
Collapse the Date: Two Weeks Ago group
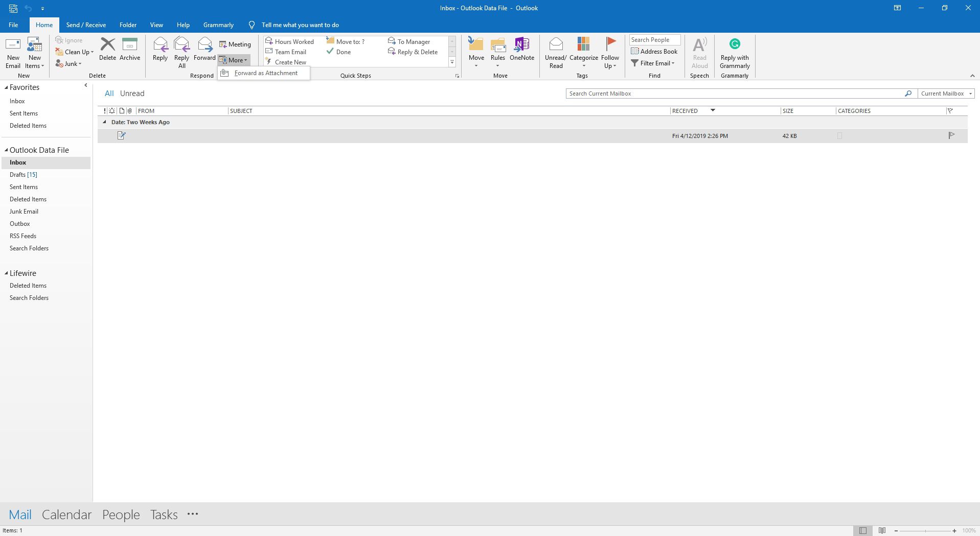(104, 122)
